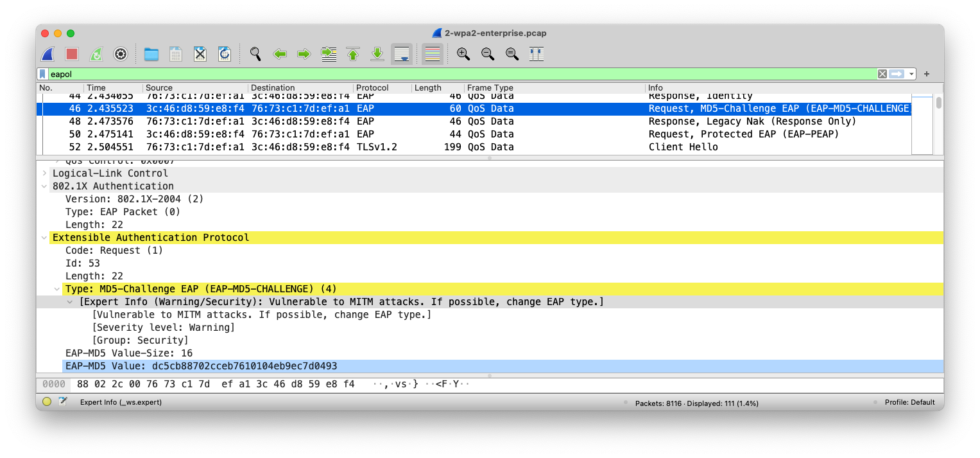This screenshot has width=980, height=458.
Task: Jump to the last packet
Action: (377, 54)
